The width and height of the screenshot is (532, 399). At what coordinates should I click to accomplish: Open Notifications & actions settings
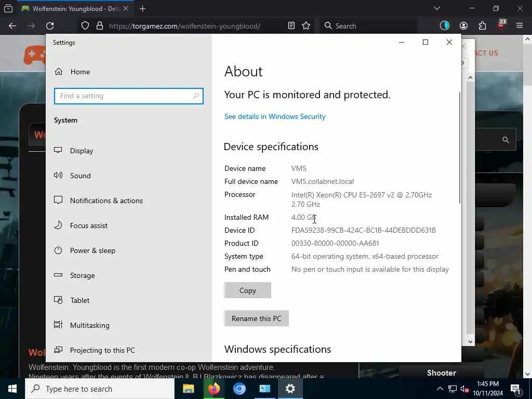click(98, 201)
